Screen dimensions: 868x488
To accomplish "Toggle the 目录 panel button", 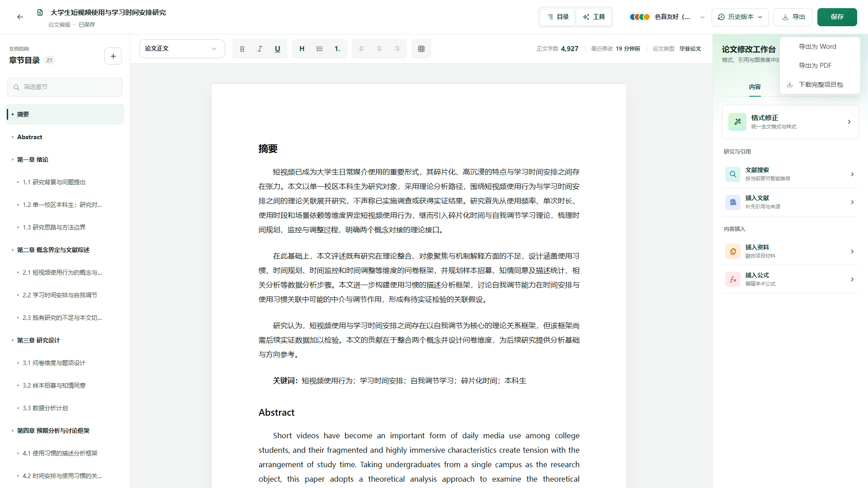I will coord(558,17).
